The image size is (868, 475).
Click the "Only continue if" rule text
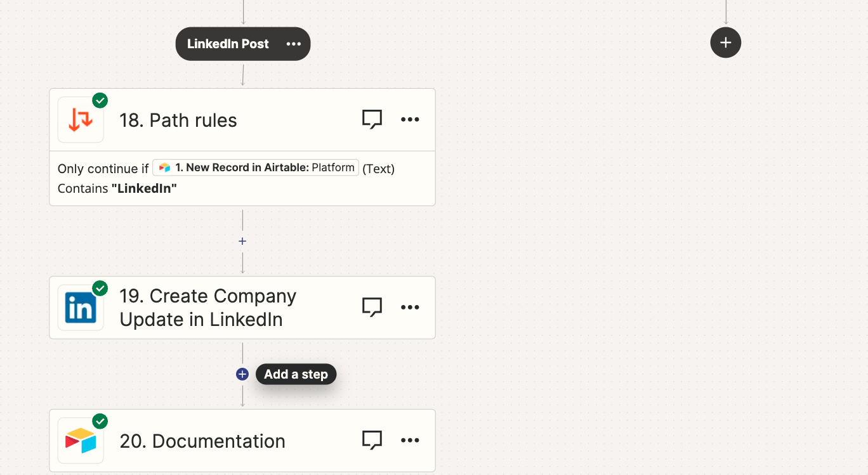(103, 169)
